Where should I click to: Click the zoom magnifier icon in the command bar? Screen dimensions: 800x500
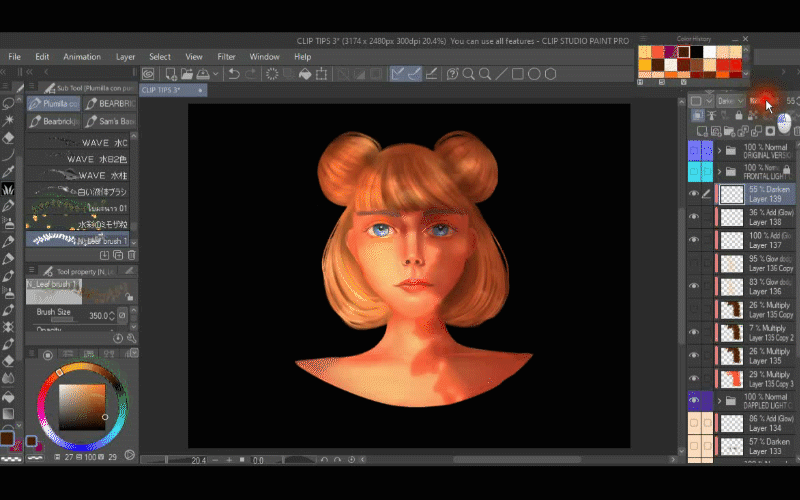(469, 74)
